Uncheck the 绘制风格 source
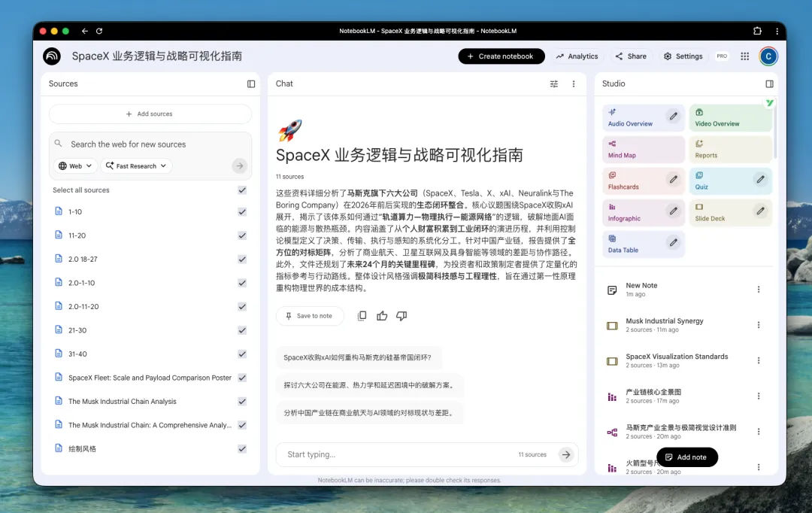This screenshot has height=513, width=812. pyautogui.click(x=242, y=449)
